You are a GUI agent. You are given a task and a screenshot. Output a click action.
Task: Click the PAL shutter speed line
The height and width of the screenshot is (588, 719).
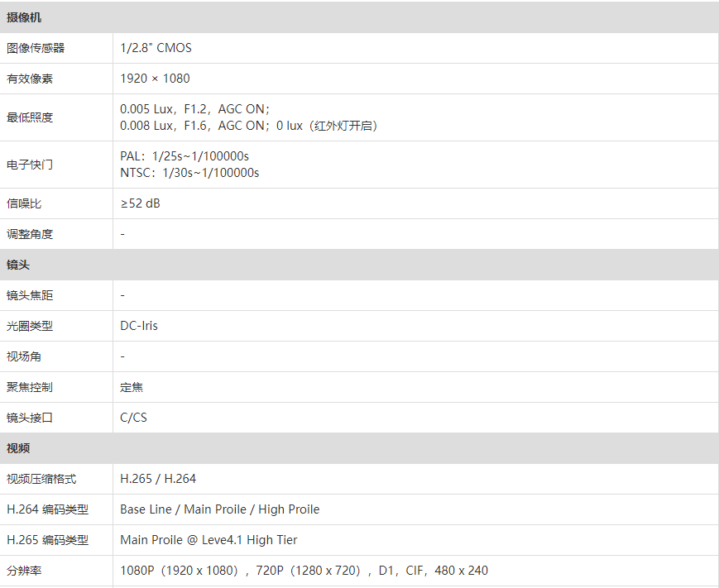[x=185, y=156]
